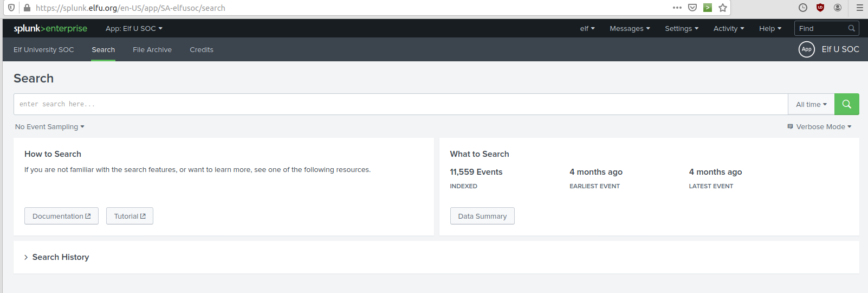The width and height of the screenshot is (868, 293).
Task: Click the green extension arrow icon
Action: 707,8
